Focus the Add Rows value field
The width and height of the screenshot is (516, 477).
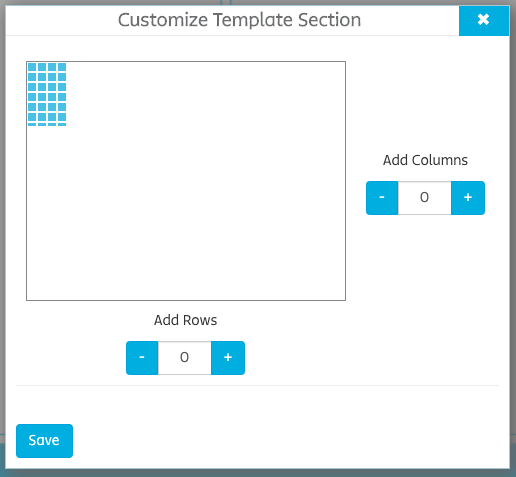[x=184, y=358]
